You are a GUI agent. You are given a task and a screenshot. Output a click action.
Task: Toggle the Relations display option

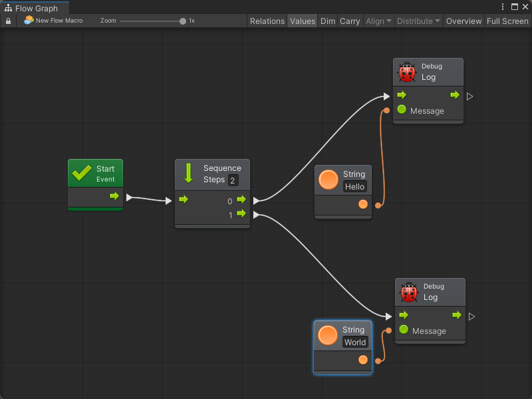[267, 21]
